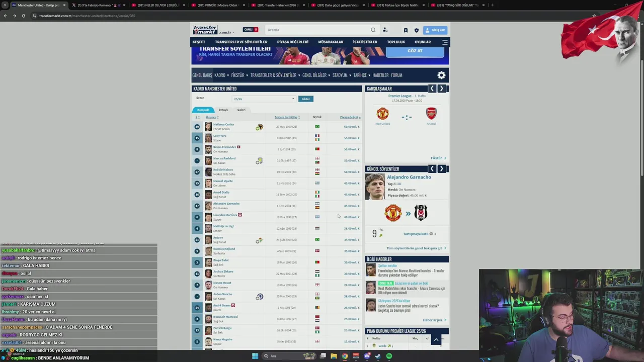Open the Haber arşivi link
Screen dimensions: 644x362
tap(434, 320)
